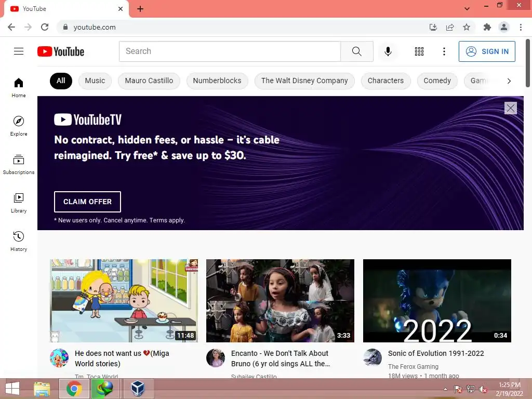Screen dimensions: 532x399
Task: Click the Chrome taskbar icon
Action: coord(74,389)
